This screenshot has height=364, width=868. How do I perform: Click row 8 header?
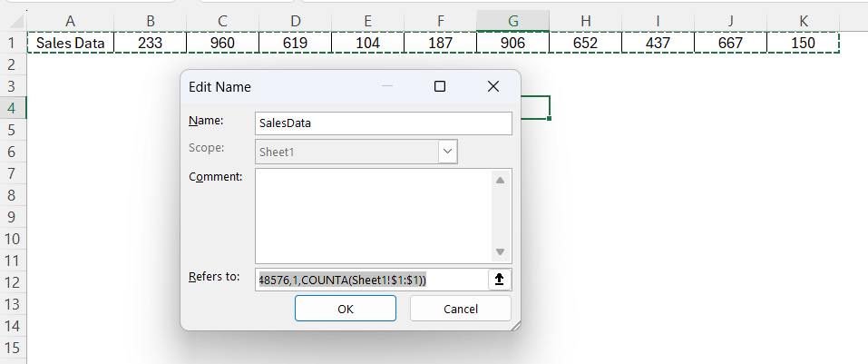[13, 195]
